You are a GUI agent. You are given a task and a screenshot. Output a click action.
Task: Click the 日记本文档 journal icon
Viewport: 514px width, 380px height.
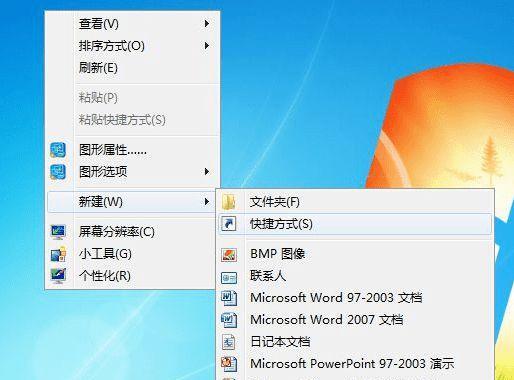pos(229,342)
